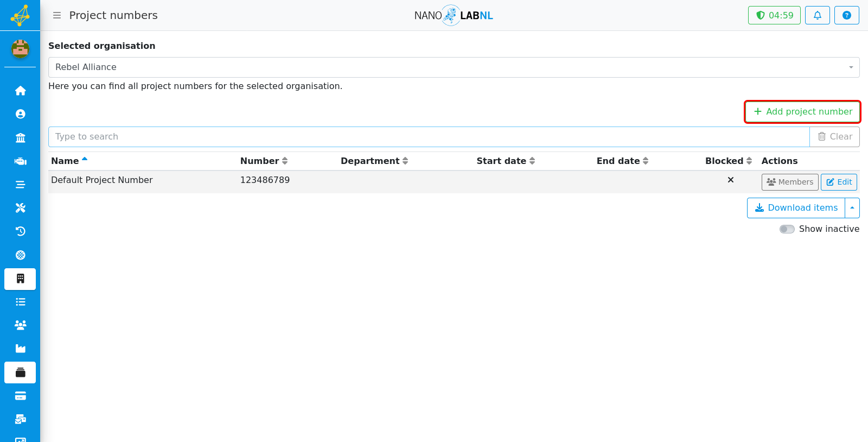Edit the Default Project Number
The image size is (868, 442).
tap(839, 182)
